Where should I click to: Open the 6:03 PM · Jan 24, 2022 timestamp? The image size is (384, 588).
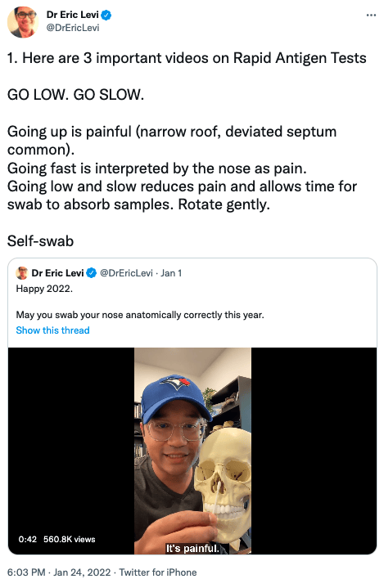tap(59, 572)
